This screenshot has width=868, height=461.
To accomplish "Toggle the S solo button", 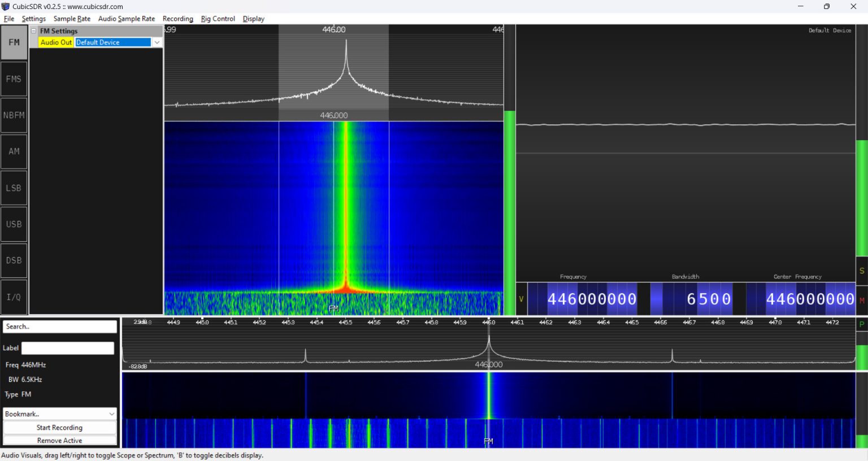I will click(x=862, y=271).
